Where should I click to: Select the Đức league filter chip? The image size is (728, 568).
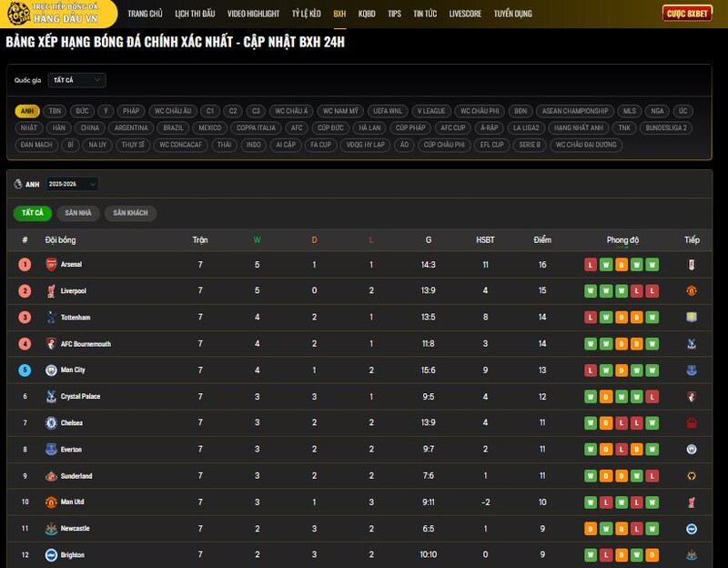82,111
